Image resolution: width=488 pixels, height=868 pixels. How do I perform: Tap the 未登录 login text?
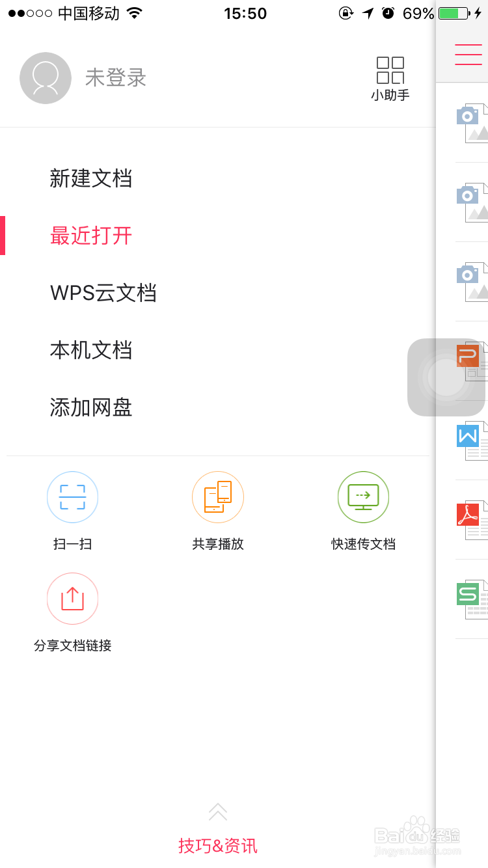pos(116,78)
